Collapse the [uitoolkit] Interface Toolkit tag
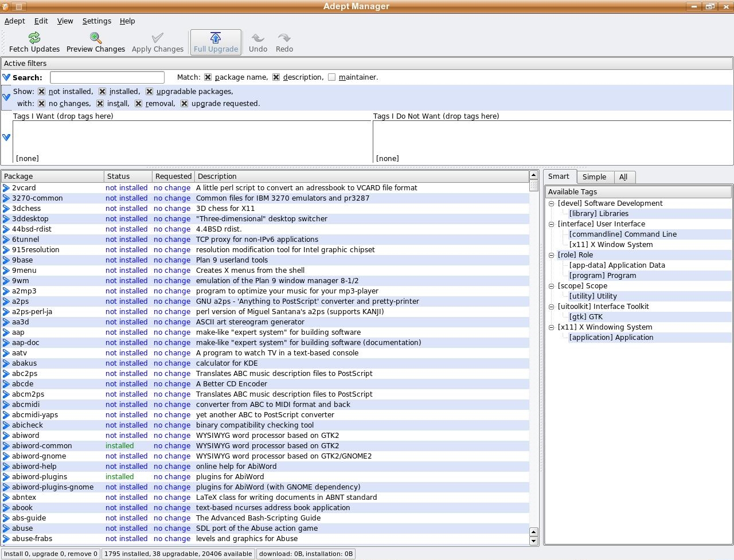 (x=552, y=307)
